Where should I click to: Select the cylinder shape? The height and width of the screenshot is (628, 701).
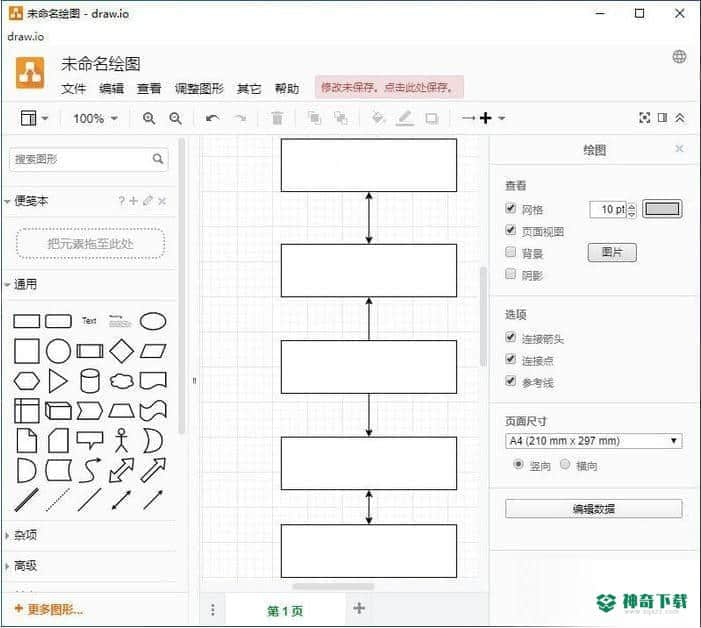(89, 381)
